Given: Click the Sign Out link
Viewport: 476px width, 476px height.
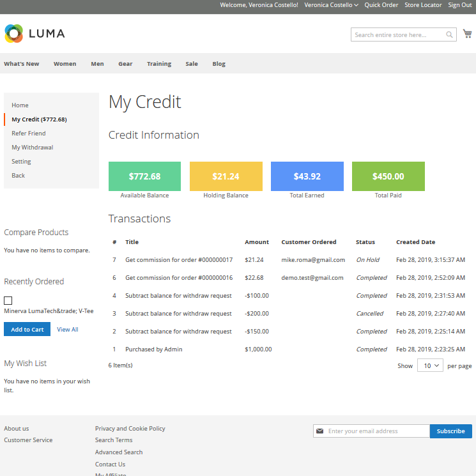Looking at the screenshot, I should point(459,5).
